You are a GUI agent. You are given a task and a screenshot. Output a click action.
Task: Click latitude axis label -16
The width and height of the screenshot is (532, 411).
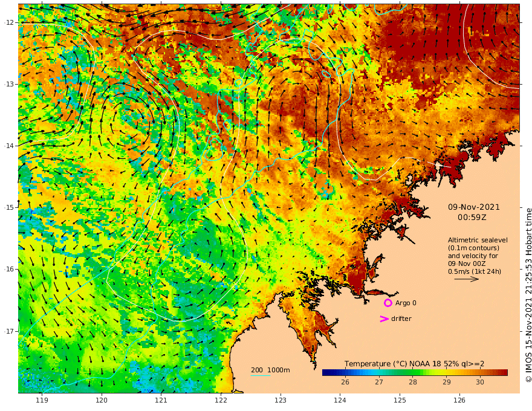[x=9, y=269]
